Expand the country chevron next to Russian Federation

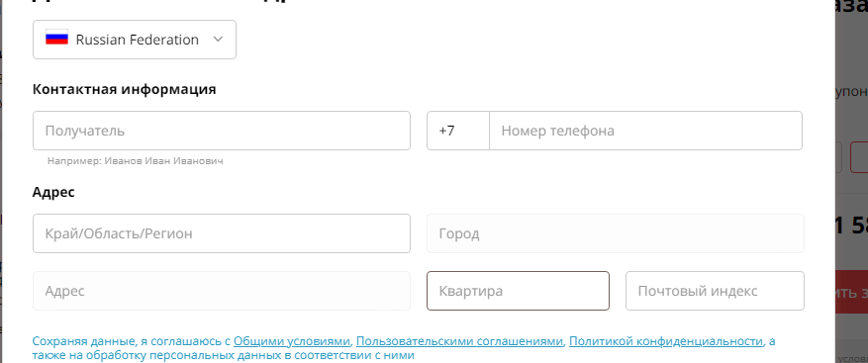[x=218, y=40]
